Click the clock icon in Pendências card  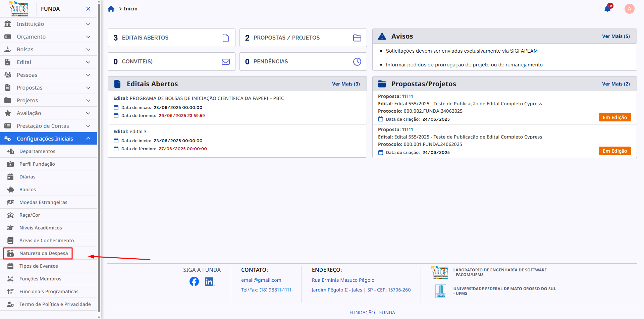[x=357, y=62]
